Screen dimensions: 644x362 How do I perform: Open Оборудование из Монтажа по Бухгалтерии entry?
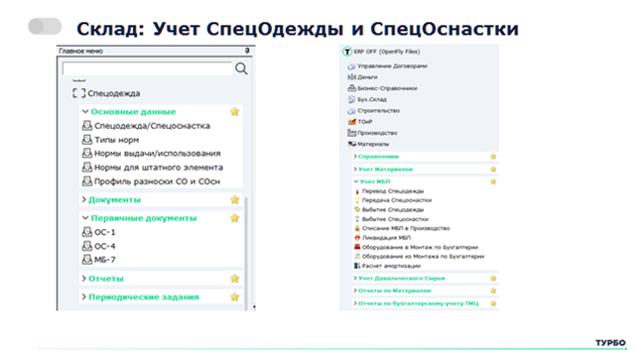423,257
